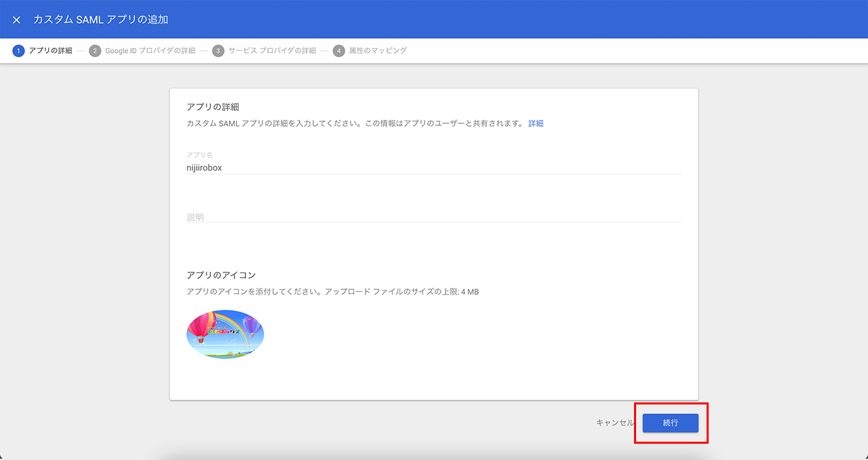Viewport: 868px width, 460px height.
Task: Click the step 1 number circle
Action: [x=18, y=51]
